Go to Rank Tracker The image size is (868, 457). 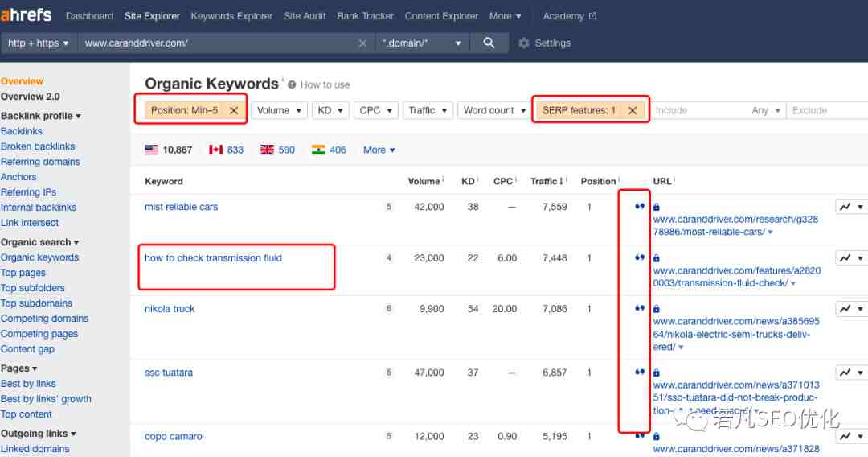click(366, 16)
